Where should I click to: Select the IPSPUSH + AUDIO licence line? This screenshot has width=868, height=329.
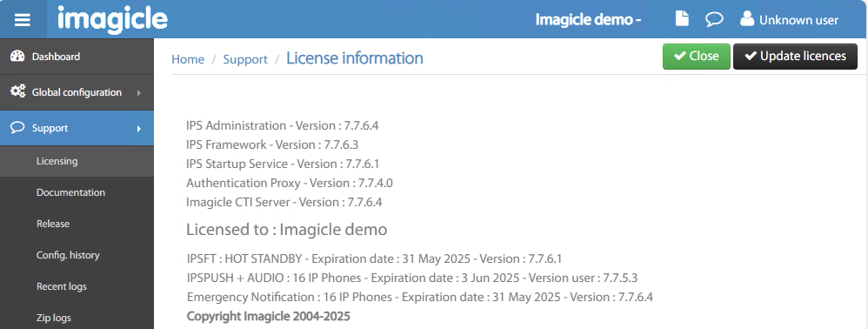click(412, 278)
